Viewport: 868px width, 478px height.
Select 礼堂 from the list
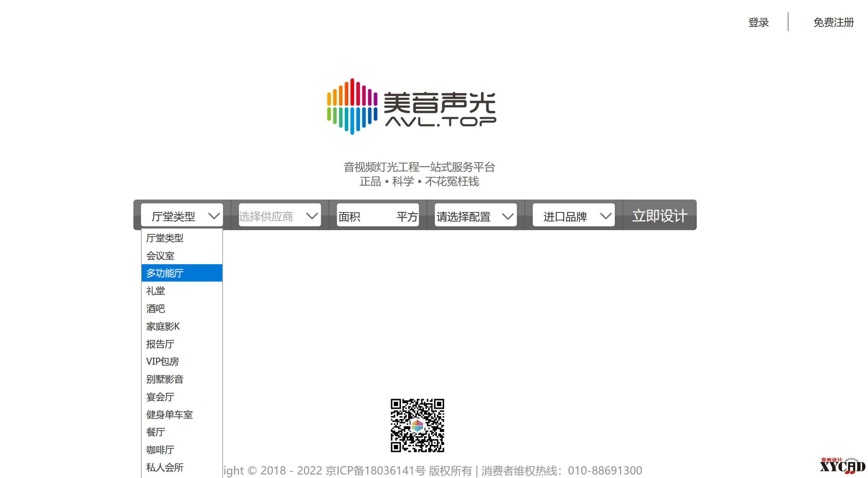tap(182, 291)
